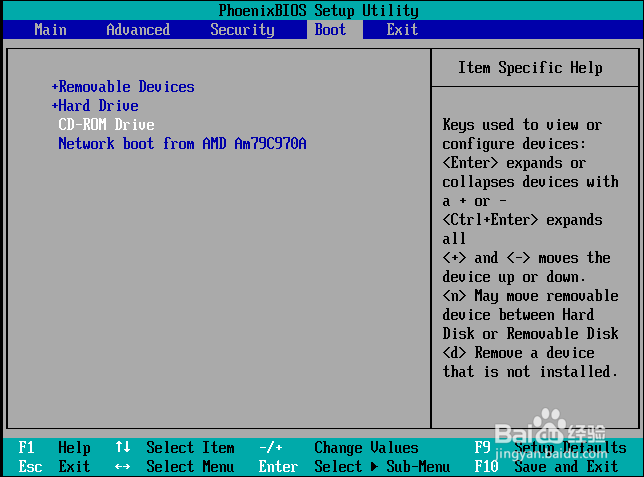
Task: Click the PhoenixBIOS Setup Utility title
Action: pos(318,10)
